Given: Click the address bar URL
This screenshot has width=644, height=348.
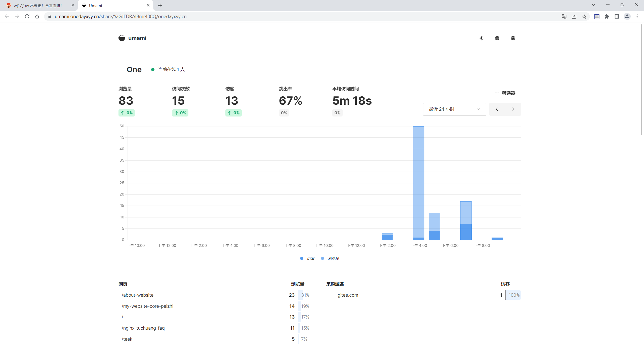Looking at the screenshot, I should click(120, 16).
